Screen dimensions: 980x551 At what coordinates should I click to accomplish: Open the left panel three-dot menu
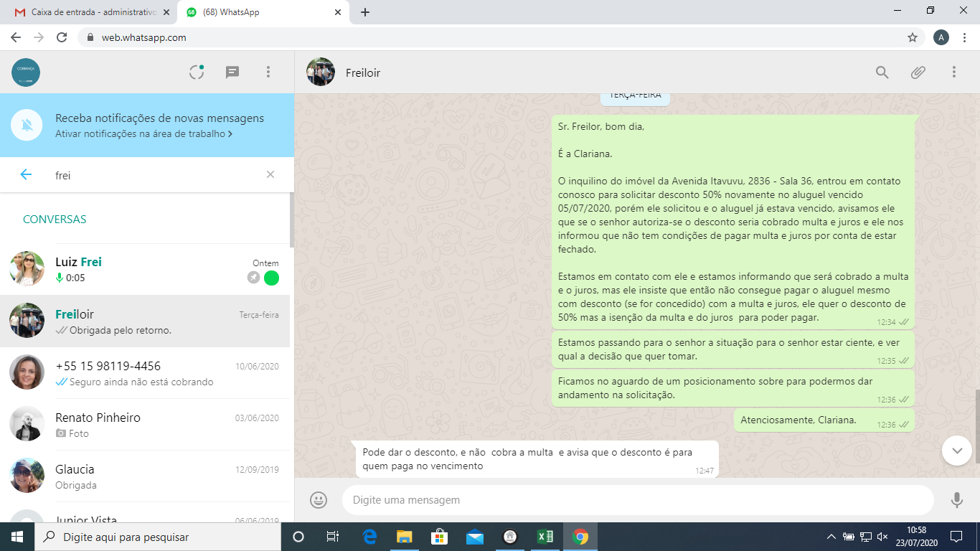pos(268,72)
